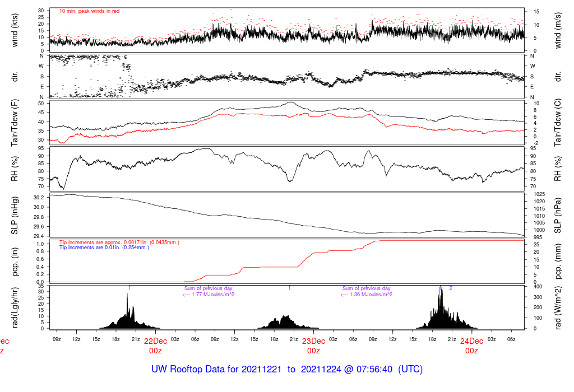Click the 'UW Rooftop Data for 20211221' chart title
The height and width of the screenshot is (392, 574).
(x=287, y=369)
